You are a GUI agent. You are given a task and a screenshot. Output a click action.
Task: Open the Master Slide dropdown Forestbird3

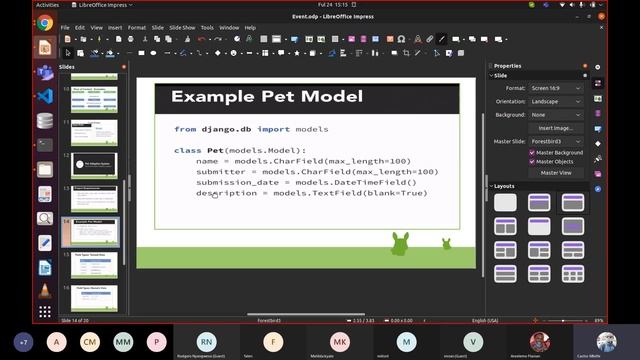tap(556, 141)
